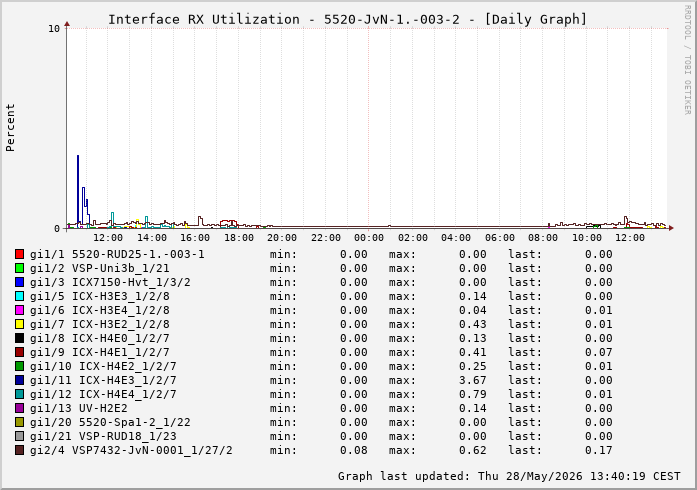
Task: Click the 00:00 x-axis time label
Action: tap(369, 238)
